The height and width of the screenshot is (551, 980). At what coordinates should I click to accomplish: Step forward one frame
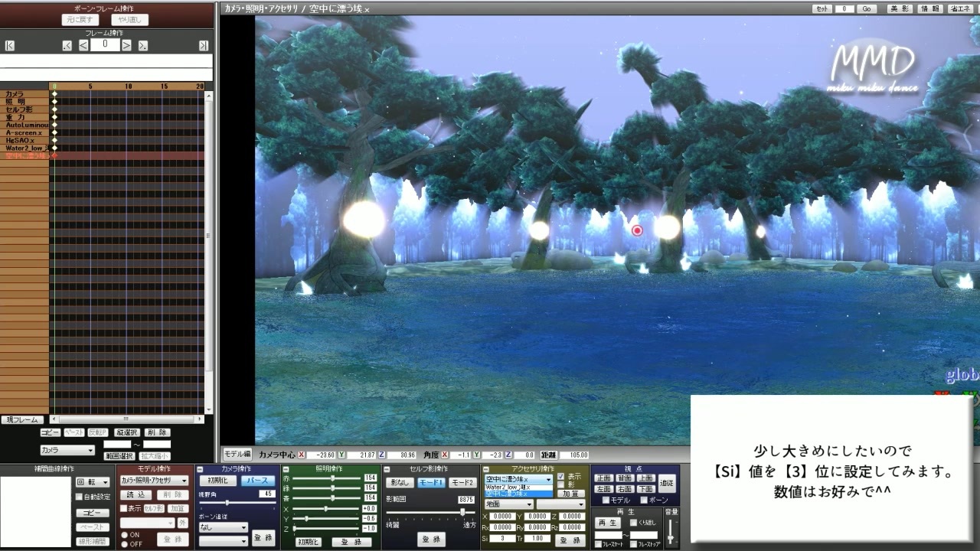(x=126, y=46)
